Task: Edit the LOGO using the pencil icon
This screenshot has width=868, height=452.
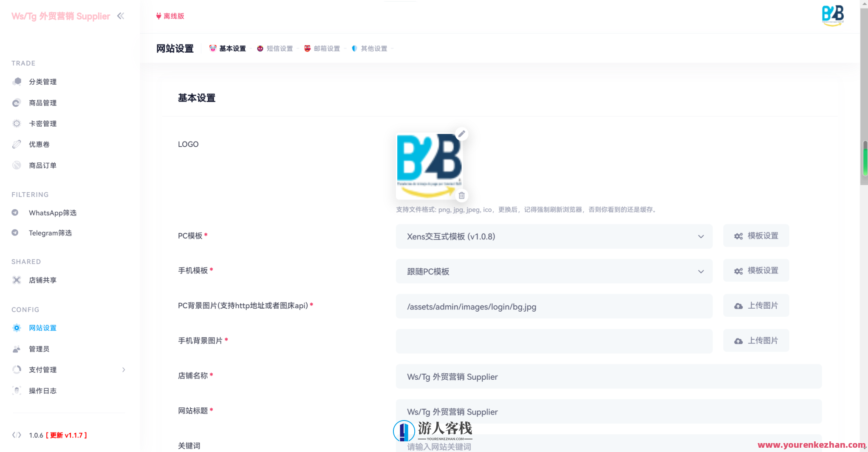Action: (462, 134)
